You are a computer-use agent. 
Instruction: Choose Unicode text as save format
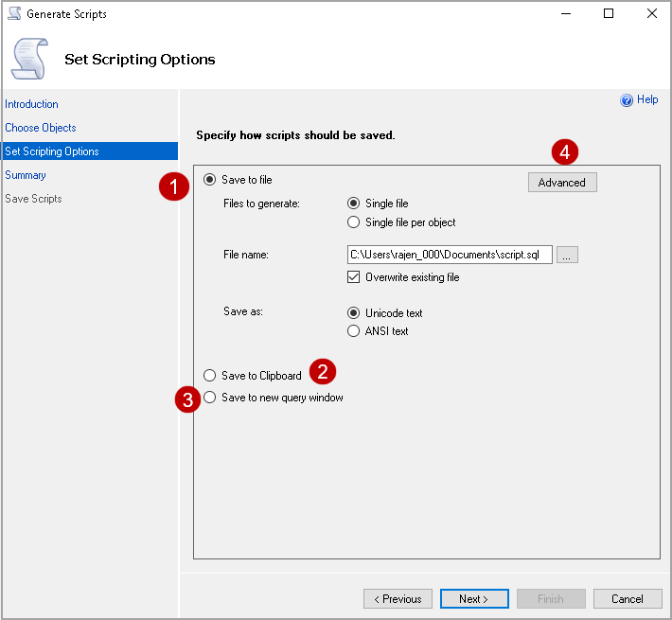pyautogui.click(x=354, y=313)
